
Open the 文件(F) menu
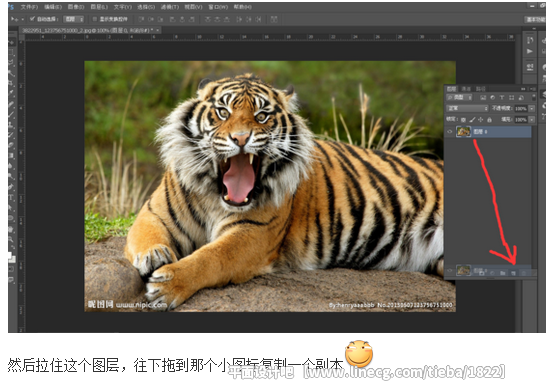pyautogui.click(x=29, y=7)
